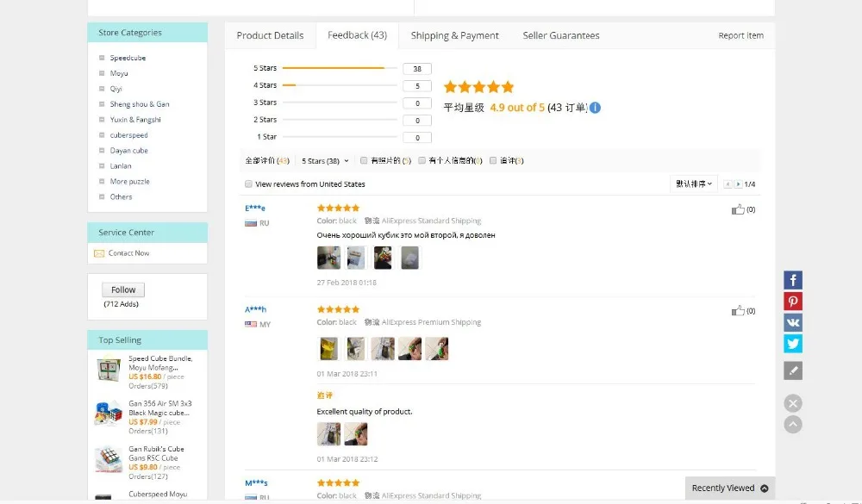
Task: Select all reviews (43) filter
Action: point(267,160)
